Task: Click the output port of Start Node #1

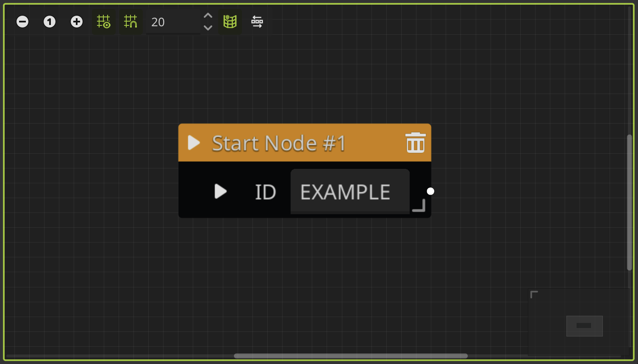Action: coord(430,191)
